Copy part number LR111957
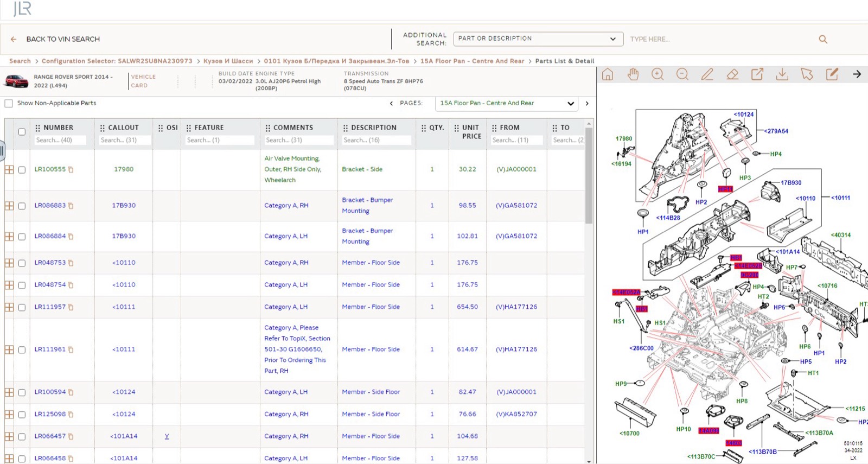This screenshot has height=464, width=868. pos(71,307)
